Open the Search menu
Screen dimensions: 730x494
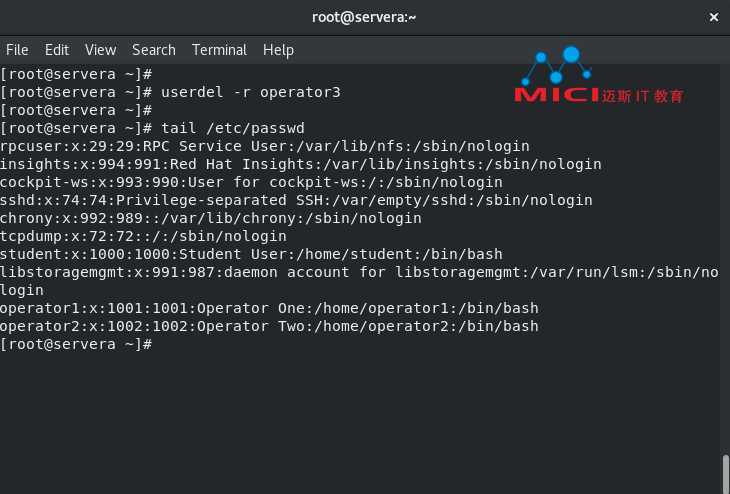tap(154, 50)
